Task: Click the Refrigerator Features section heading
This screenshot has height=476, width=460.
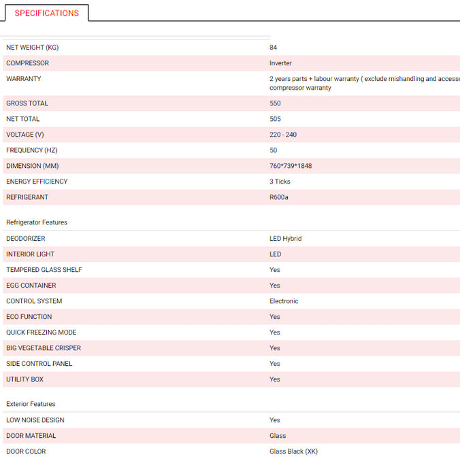Action: [x=37, y=222]
